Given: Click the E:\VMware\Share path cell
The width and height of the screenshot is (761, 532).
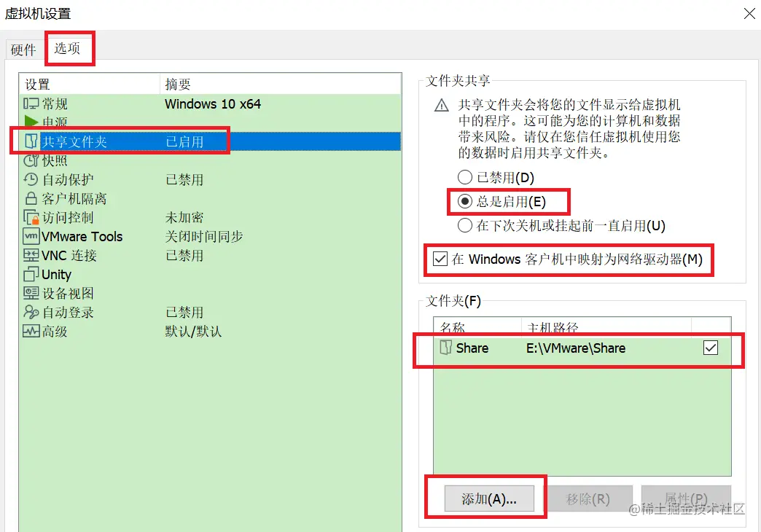Looking at the screenshot, I should pos(576,348).
